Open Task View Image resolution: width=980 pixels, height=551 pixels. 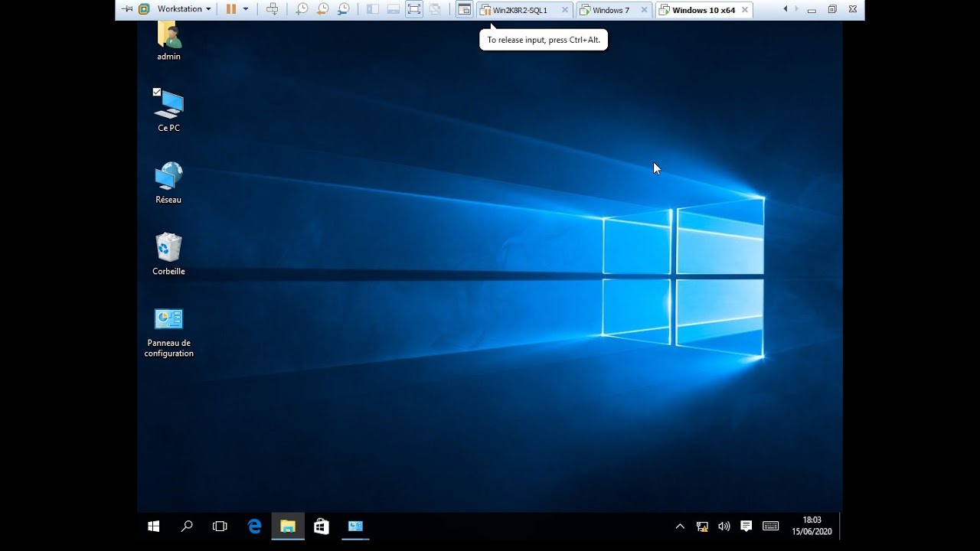point(220,527)
